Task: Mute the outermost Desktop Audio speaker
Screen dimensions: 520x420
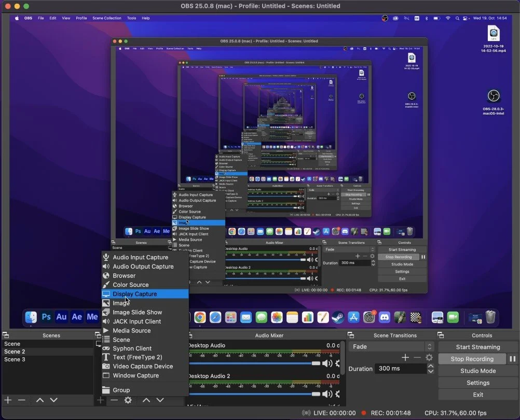Action: [x=327, y=363]
